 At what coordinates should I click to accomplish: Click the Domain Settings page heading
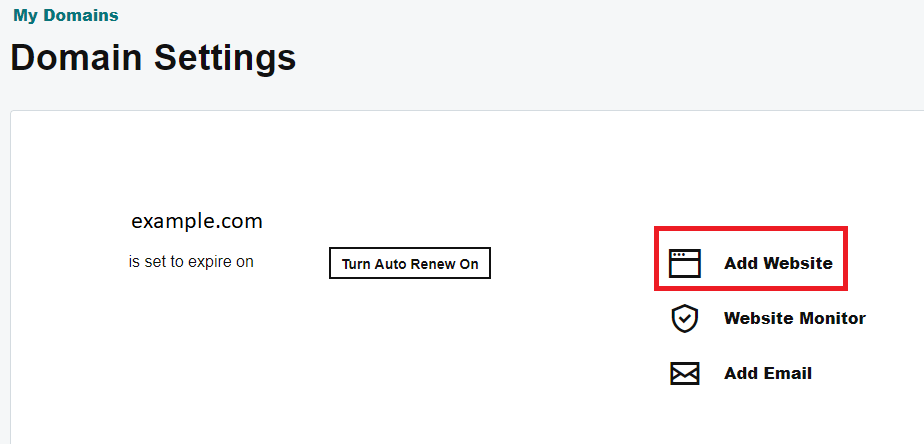(x=153, y=58)
